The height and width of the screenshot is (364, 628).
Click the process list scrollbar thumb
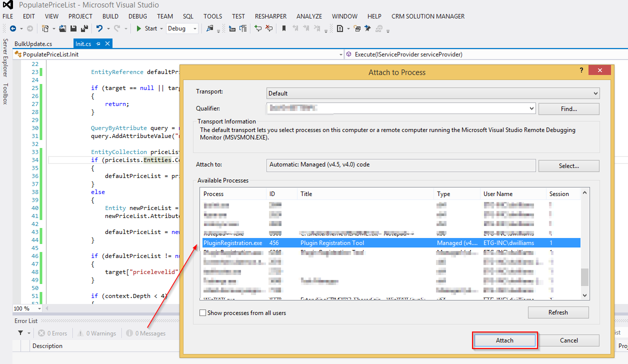584,276
